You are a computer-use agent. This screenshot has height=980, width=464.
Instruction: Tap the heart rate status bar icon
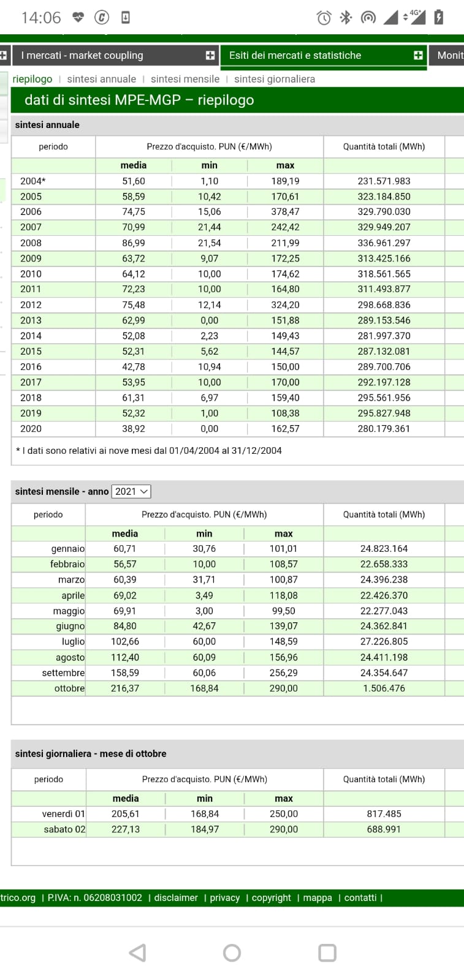[78, 17]
